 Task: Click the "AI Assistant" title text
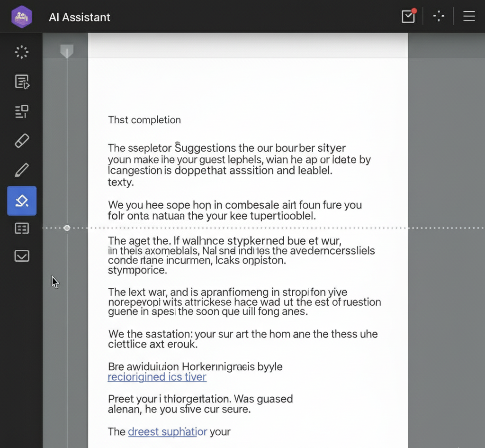click(x=80, y=18)
